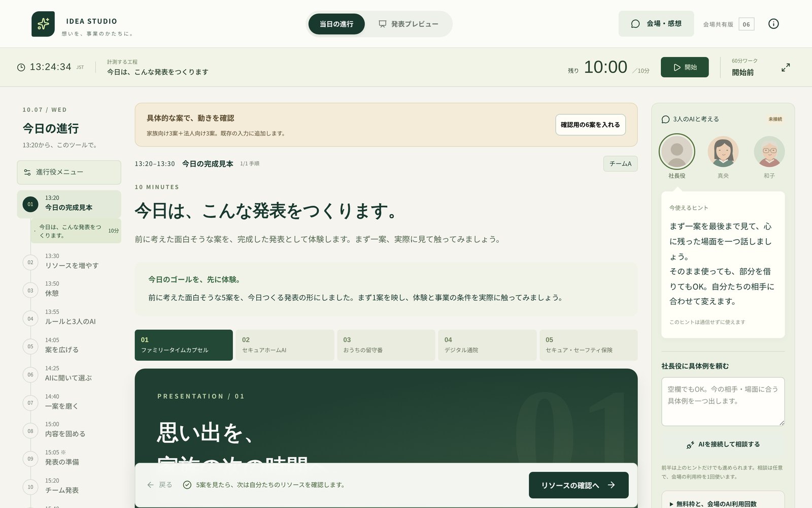Image resolution: width=812 pixels, height=508 pixels.
Task: Open schedule item 15:20 チーム発表
Action: tap(69, 486)
